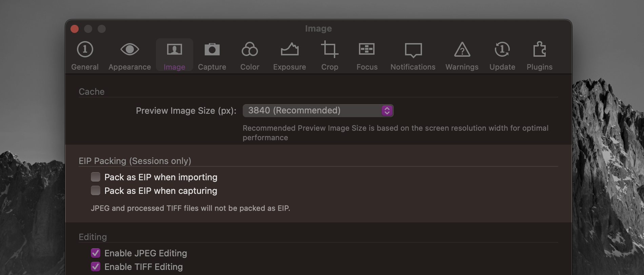This screenshot has height=275, width=644.
Task: Click the Preview Image Size (px) label
Action: click(x=186, y=111)
